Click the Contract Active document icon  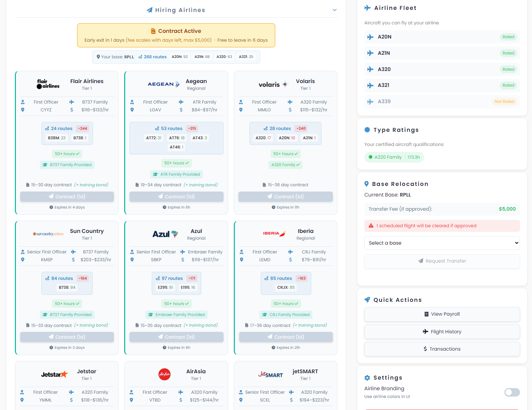[x=153, y=31]
